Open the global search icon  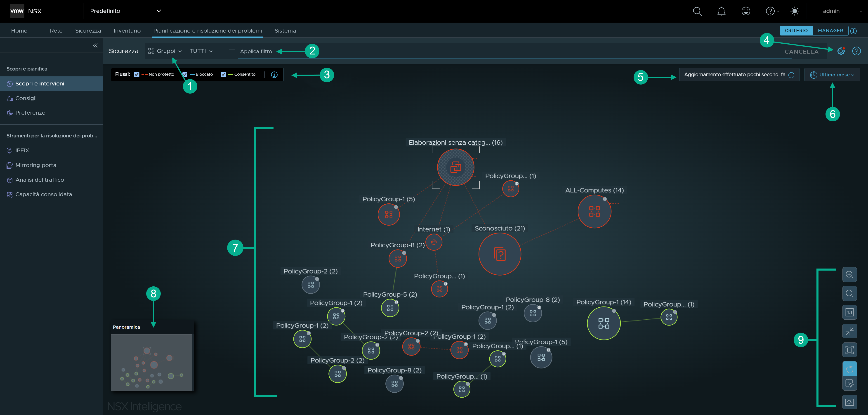coord(697,11)
